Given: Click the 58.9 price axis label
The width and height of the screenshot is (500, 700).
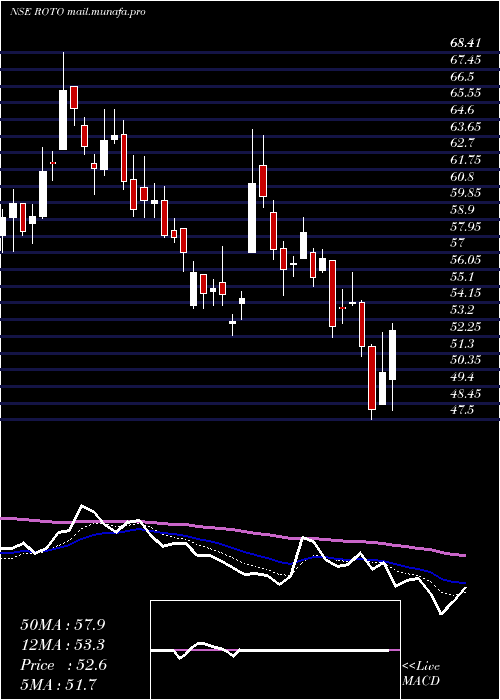Looking at the screenshot, I should click(x=462, y=210).
